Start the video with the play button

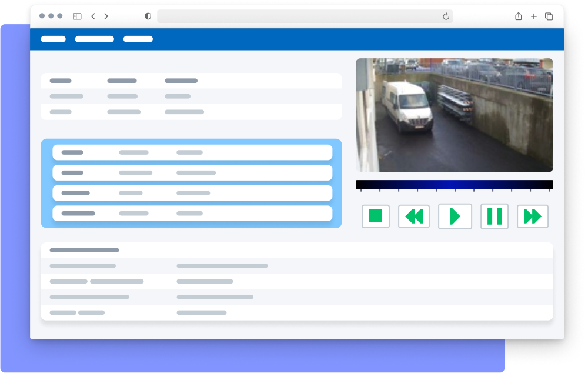455,217
